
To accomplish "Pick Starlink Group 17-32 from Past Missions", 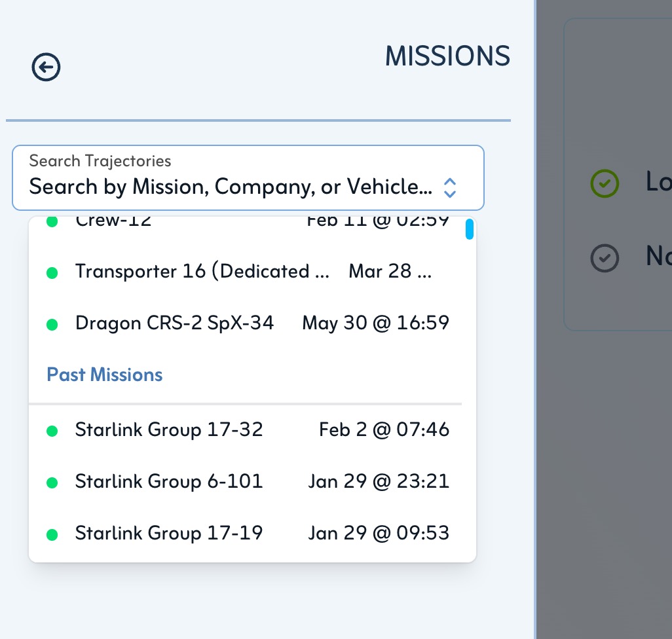I will point(169,430).
